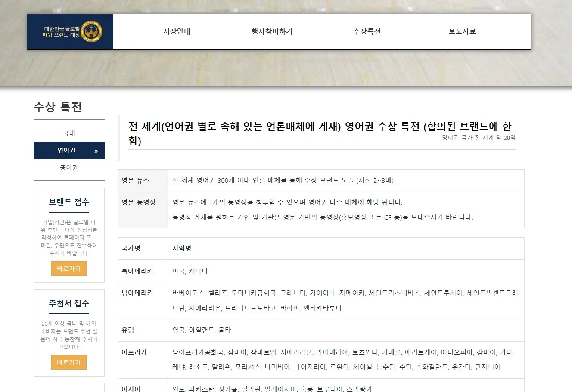The height and width of the screenshot is (392, 572).
Task: Click the 수상 특전 page heading
Action: [x=59, y=107]
